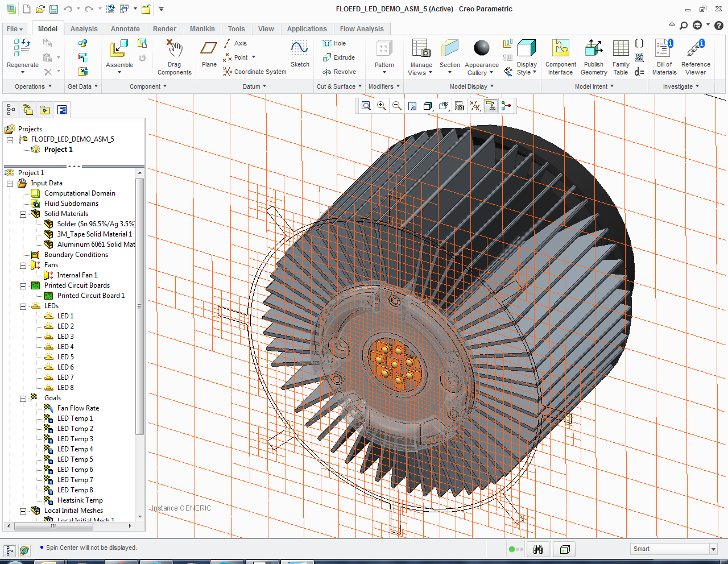Image resolution: width=728 pixels, height=564 pixels.
Task: Toggle datum display filters button
Action: (475, 106)
